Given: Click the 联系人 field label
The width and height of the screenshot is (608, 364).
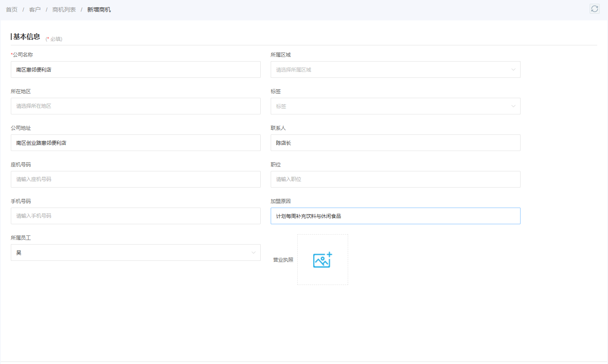Looking at the screenshot, I should coord(278,128).
